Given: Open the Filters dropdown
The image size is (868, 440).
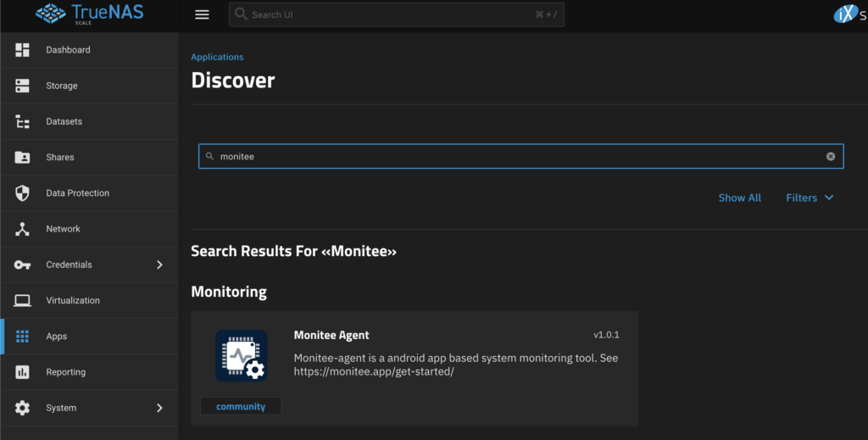Looking at the screenshot, I should [810, 198].
